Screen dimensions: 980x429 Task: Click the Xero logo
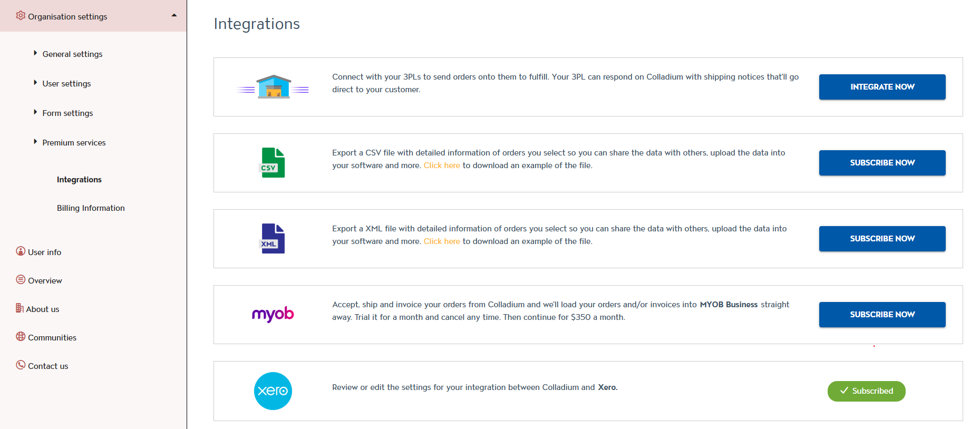pyautogui.click(x=273, y=391)
